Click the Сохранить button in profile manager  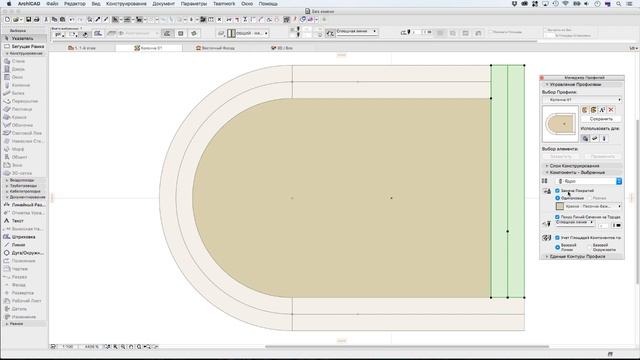[x=601, y=119]
